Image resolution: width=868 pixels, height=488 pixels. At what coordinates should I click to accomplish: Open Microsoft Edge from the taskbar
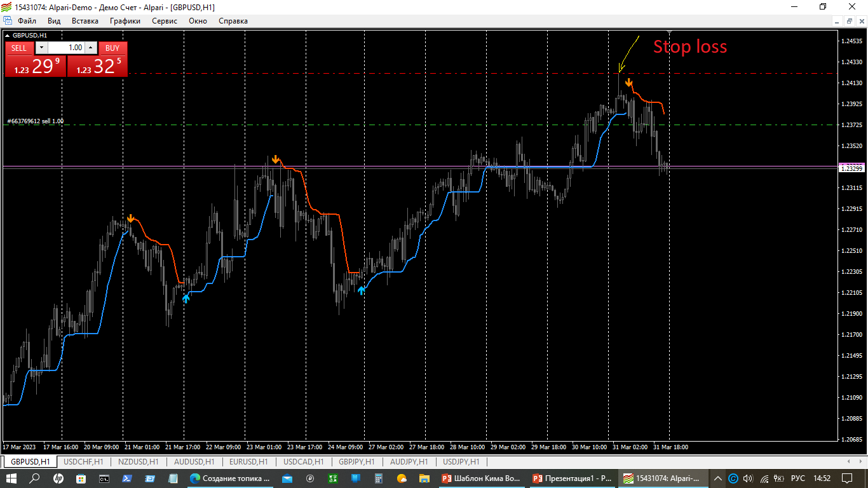pyautogui.click(x=195, y=478)
